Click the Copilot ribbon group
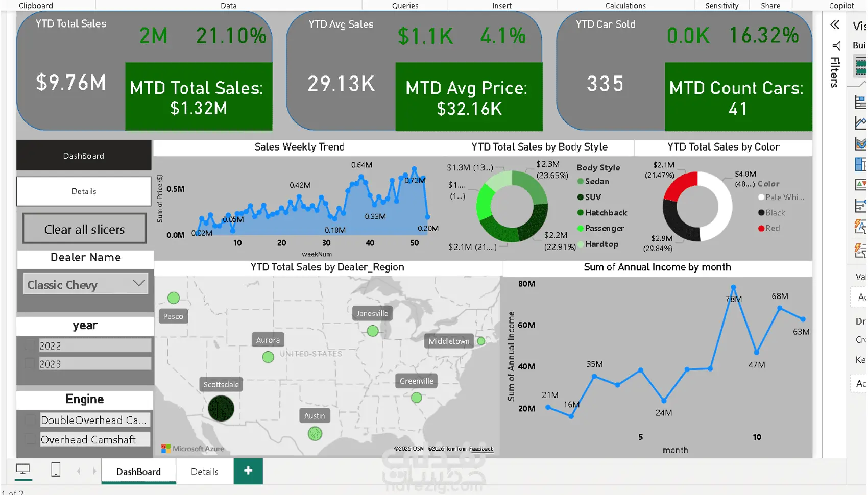This screenshot has height=495, width=868. 841,5
